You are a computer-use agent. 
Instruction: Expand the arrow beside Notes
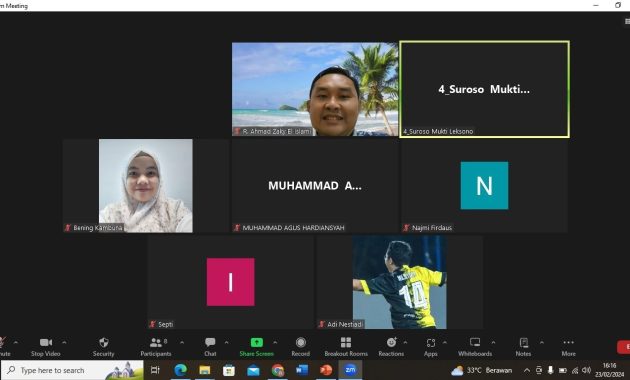pos(542,343)
